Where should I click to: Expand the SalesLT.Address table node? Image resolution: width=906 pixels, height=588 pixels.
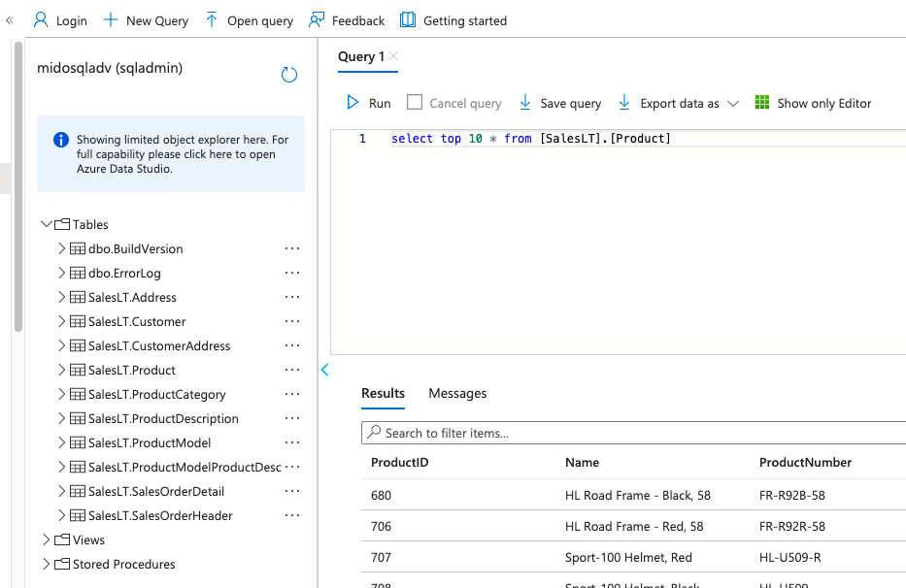tap(61, 298)
